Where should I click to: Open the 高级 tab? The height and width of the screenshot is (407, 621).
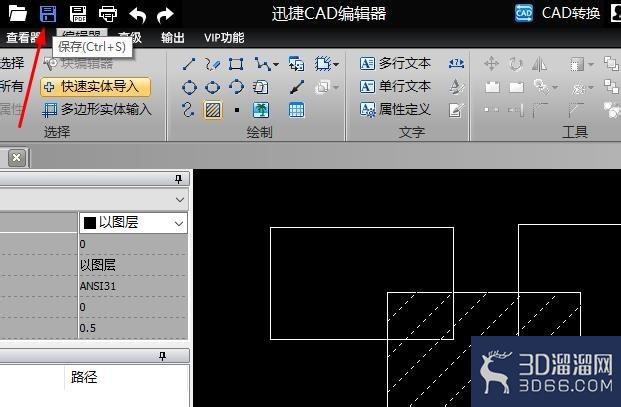(x=131, y=38)
